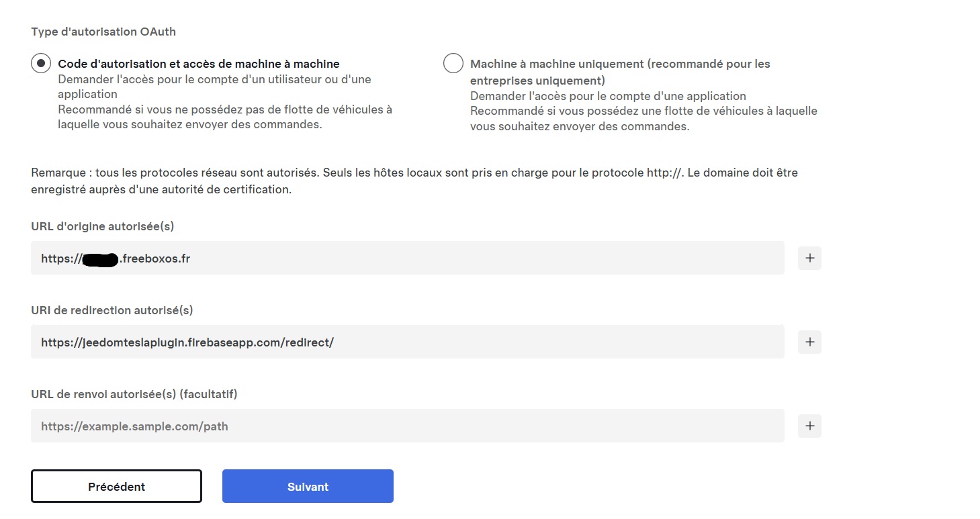Click description text under Machine à machine option
Screen dimensions: 980x519
(643, 111)
